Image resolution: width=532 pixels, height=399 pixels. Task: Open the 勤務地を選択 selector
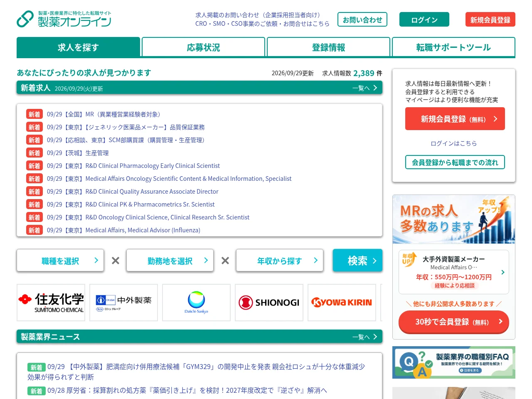point(170,261)
